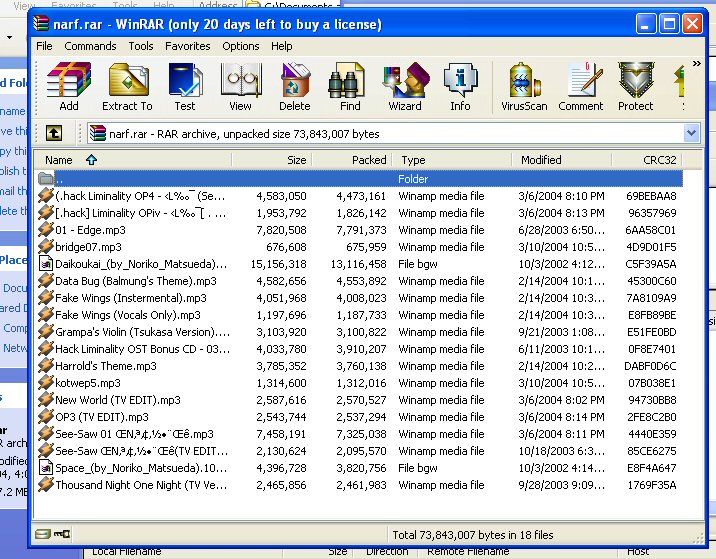Add an archive Comment

coord(581,86)
